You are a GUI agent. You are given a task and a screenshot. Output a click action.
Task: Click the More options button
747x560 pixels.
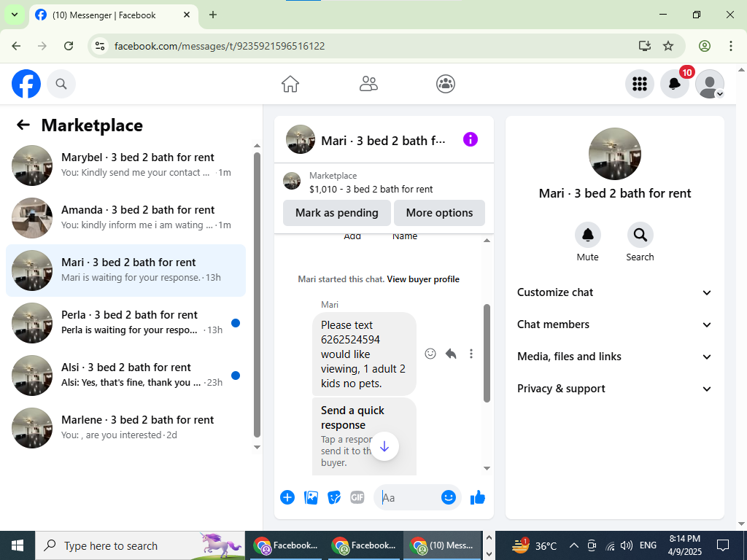click(439, 213)
